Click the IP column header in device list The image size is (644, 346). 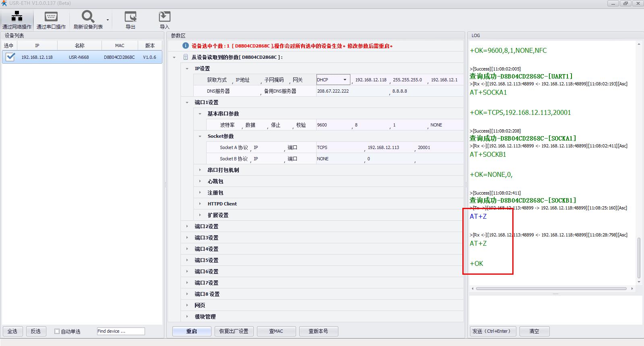pos(37,46)
